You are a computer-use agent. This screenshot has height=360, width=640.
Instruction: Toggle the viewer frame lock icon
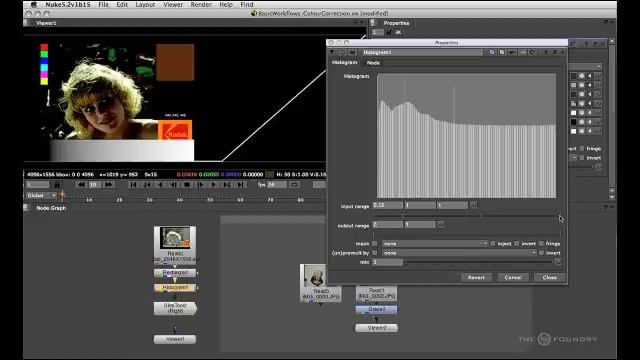point(57,185)
